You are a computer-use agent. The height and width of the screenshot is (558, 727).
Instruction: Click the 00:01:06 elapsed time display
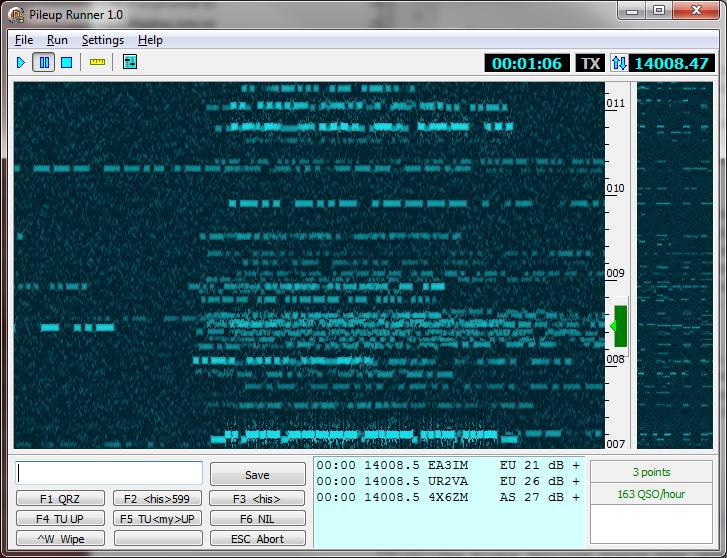point(527,63)
